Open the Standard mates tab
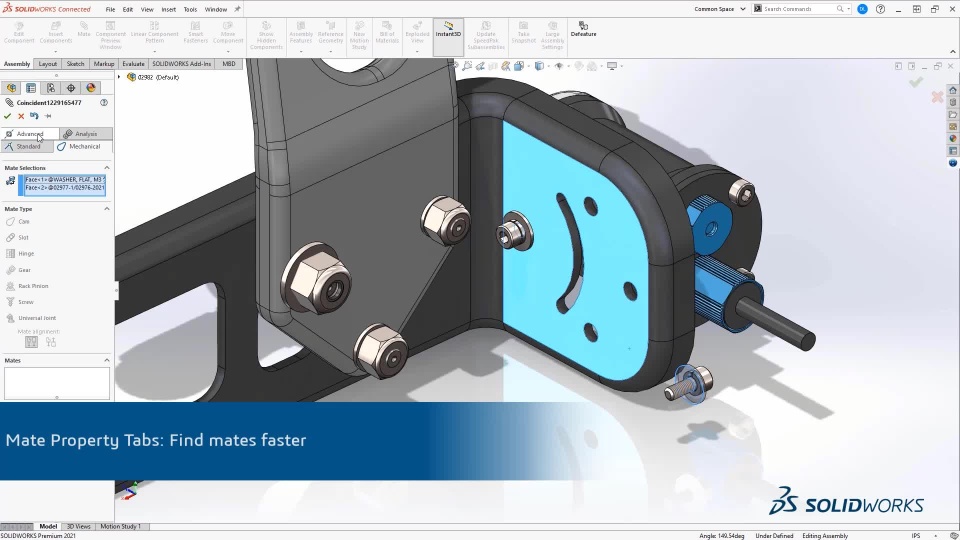 click(x=27, y=147)
